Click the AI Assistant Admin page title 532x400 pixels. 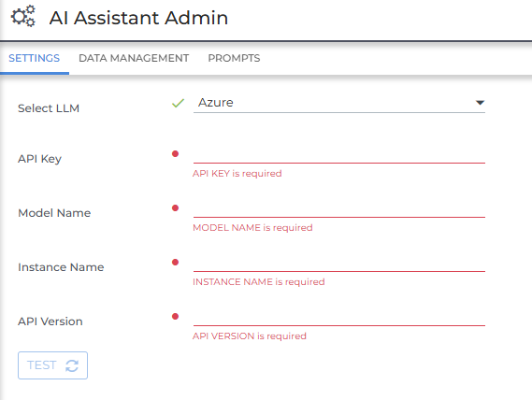point(138,18)
